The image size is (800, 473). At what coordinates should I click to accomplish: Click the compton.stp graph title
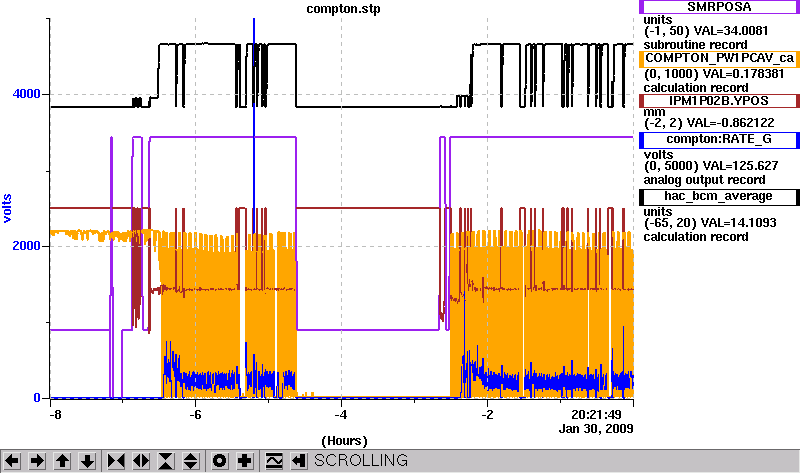pos(343,9)
